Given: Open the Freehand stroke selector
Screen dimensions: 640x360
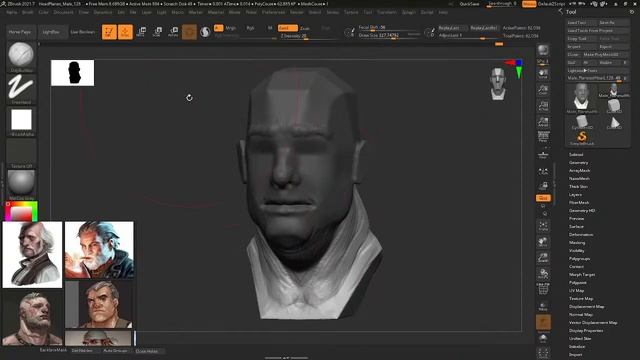Looking at the screenshot, I should click(x=21, y=87).
